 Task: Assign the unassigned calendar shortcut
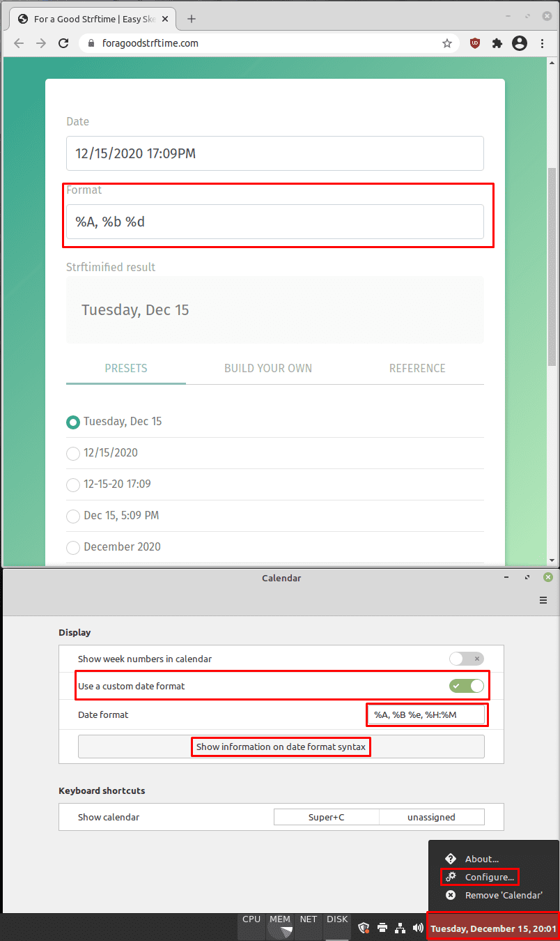(432, 817)
